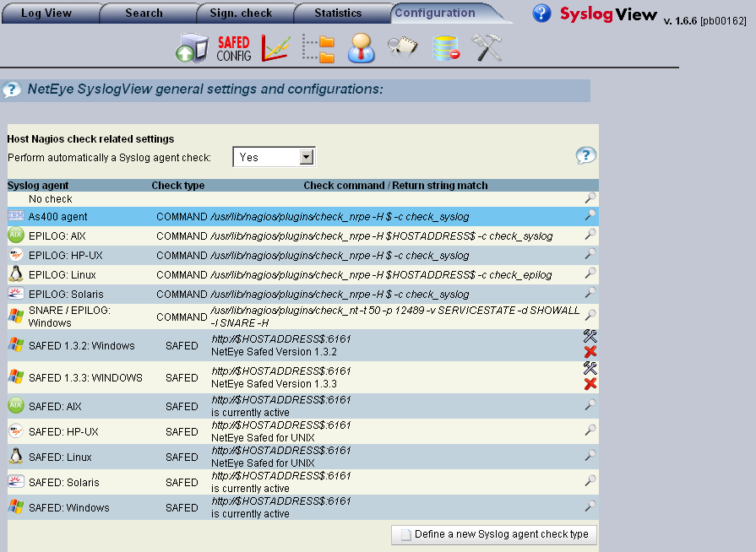The width and height of the screenshot is (756, 552).
Task: Click the check_nt command for SNARE / EPILOG: Windows
Action: 394,317
